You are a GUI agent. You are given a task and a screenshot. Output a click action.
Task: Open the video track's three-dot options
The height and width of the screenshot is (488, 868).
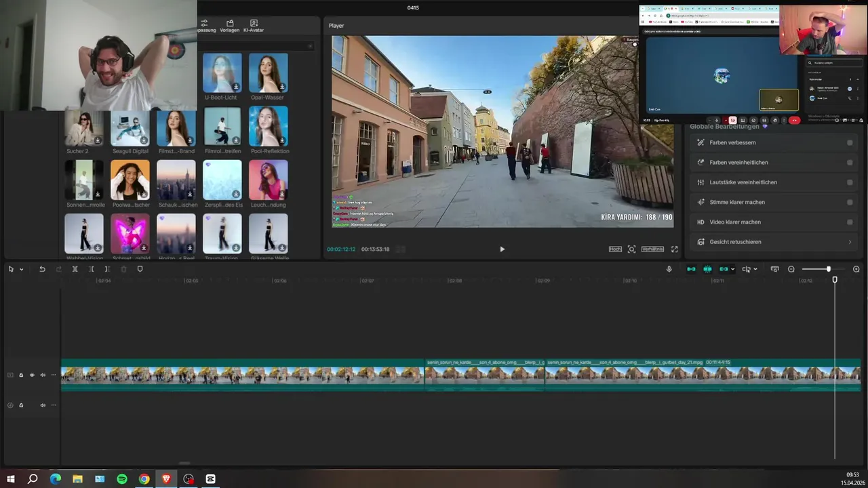(54, 375)
